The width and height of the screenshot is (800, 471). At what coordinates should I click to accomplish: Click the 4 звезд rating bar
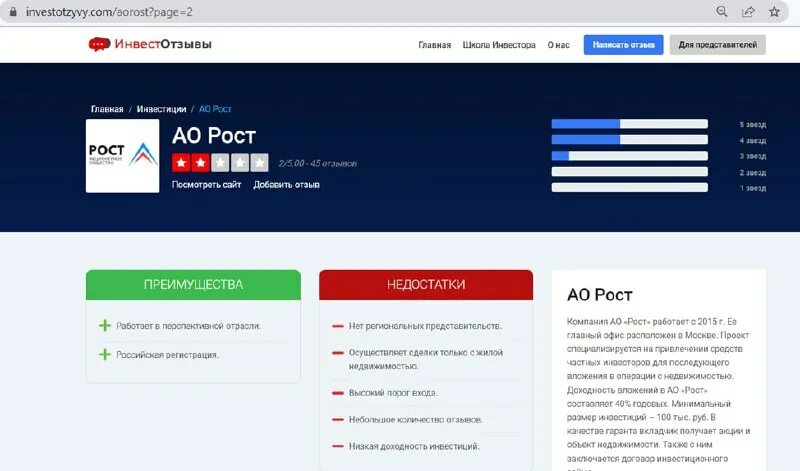coord(630,140)
